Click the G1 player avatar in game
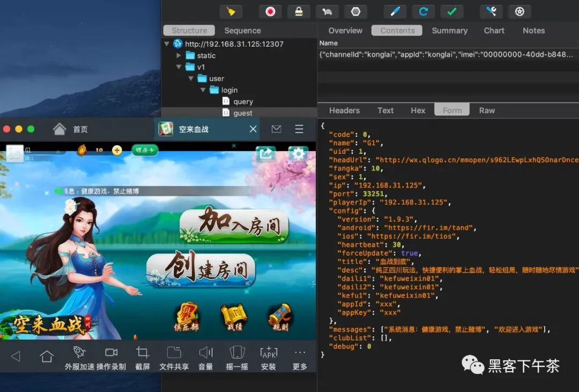The image size is (579, 392). (x=15, y=153)
